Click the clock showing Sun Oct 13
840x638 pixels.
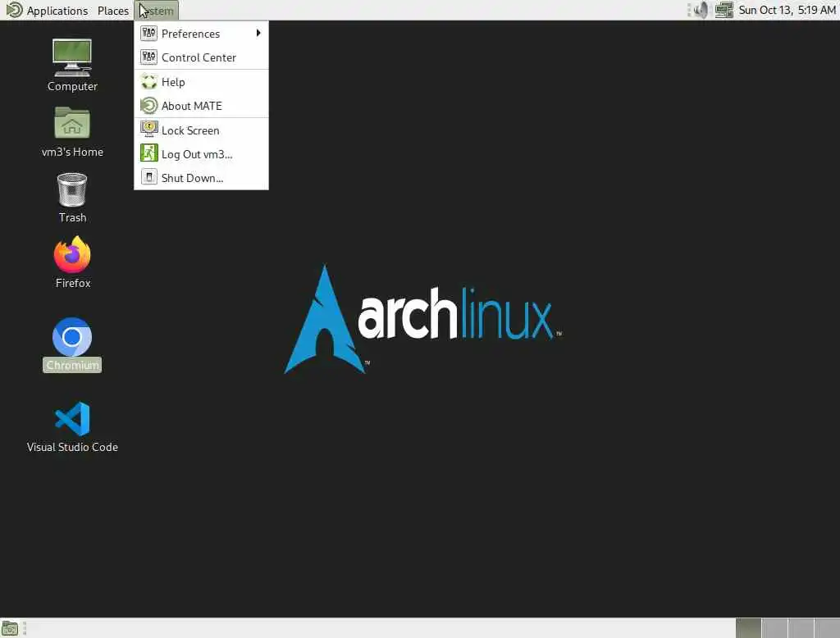pyautogui.click(x=787, y=10)
